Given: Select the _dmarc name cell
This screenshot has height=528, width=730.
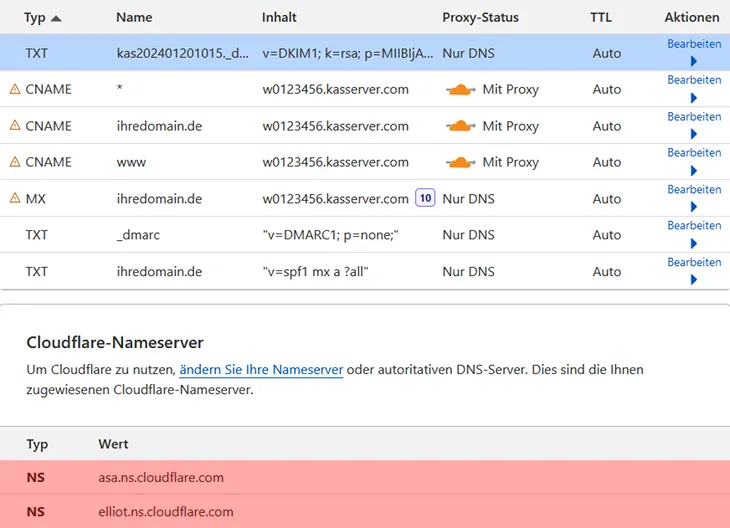Looking at the screenshot, I should 138,235.
